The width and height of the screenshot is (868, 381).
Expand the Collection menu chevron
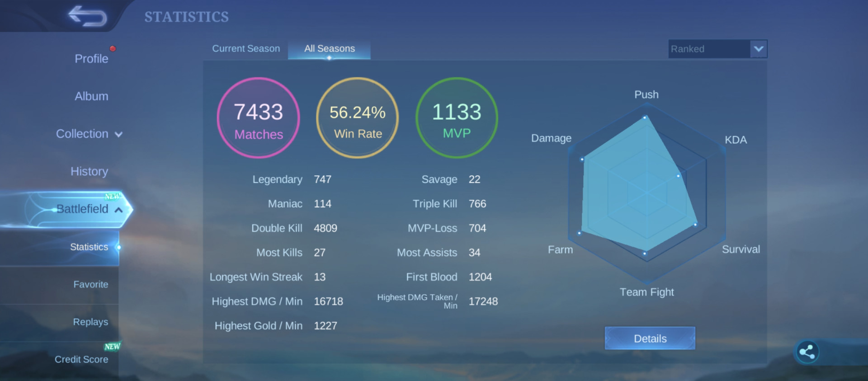[x=118, y=134]
